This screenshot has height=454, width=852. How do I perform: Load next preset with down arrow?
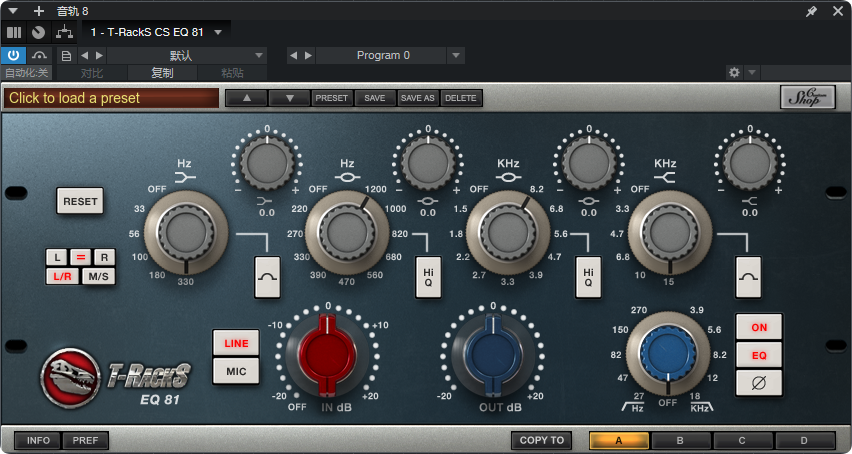[x=290, y=98]
